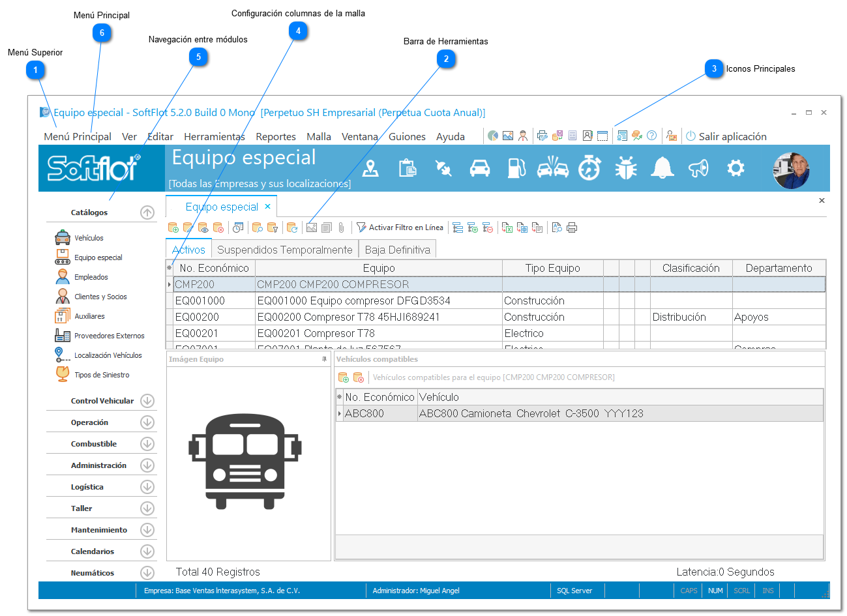Switch to the Suspendidos Temporalmente tab
The image size is (847, 616).
click(x=285, y=250)
